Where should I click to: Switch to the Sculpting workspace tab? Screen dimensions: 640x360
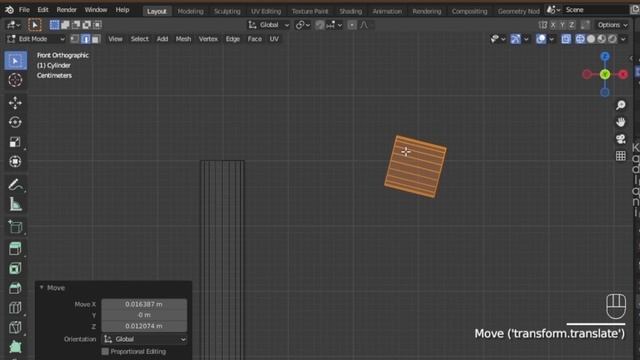[227, 11]
